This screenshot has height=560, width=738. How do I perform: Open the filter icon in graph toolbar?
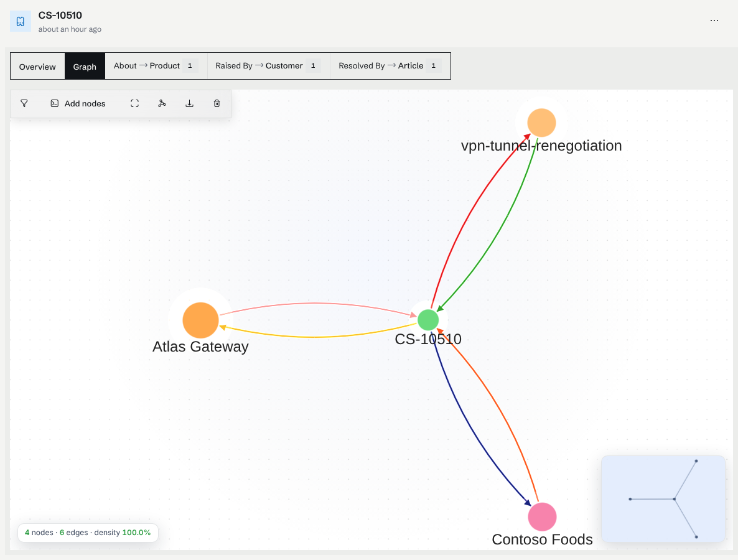(x=24, y=103)
